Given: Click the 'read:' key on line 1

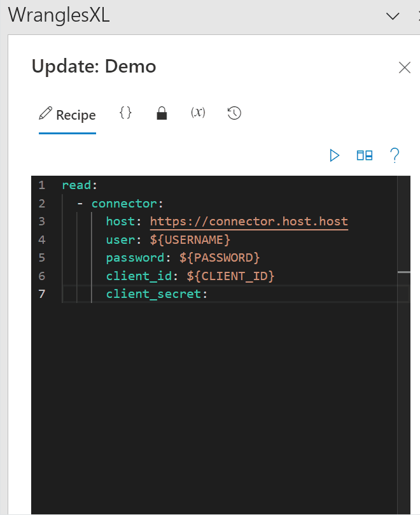Looking at the screenshot, I should (80, 185).
